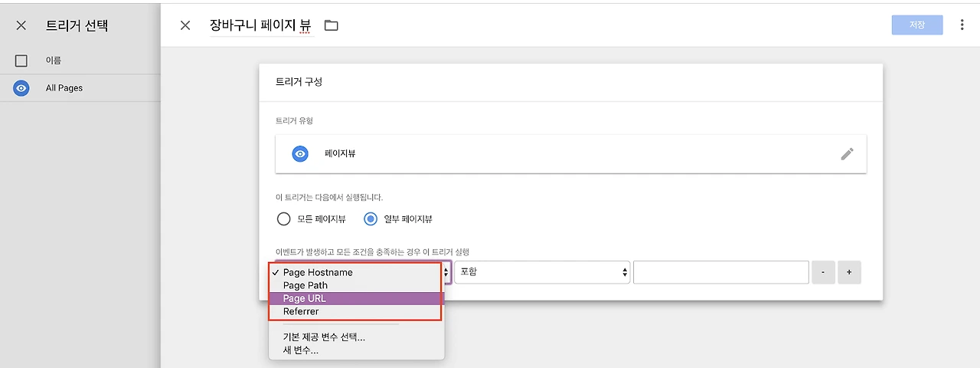Click the pencil edit icon for trigger type
This screenshot has height=368, width=980.
coord(847,153)
